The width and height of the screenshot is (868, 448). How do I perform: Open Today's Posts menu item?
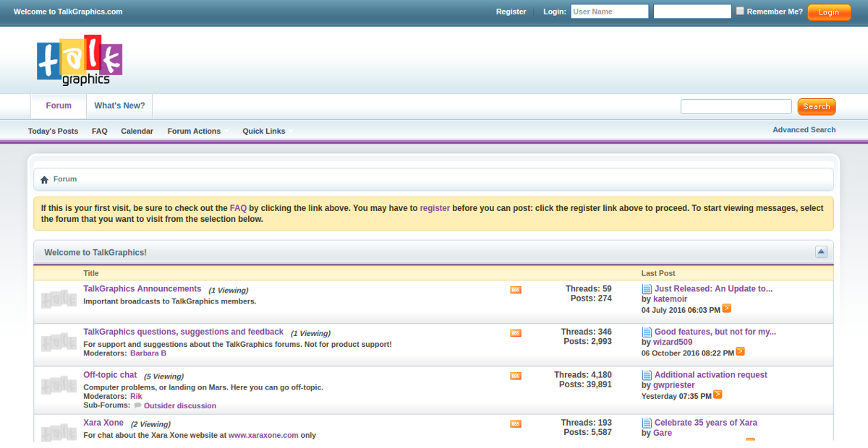[x=53, y=131]
